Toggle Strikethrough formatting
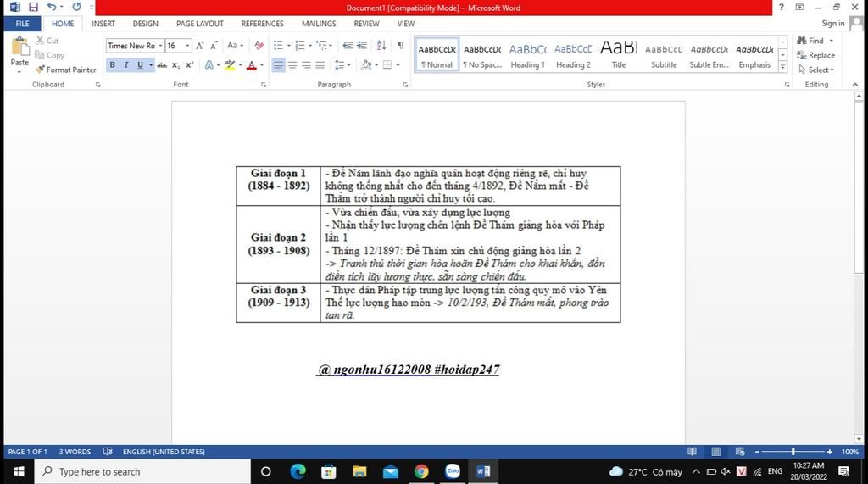The width and height of the screenshot is (868, 484). click(x=162, y=64)
